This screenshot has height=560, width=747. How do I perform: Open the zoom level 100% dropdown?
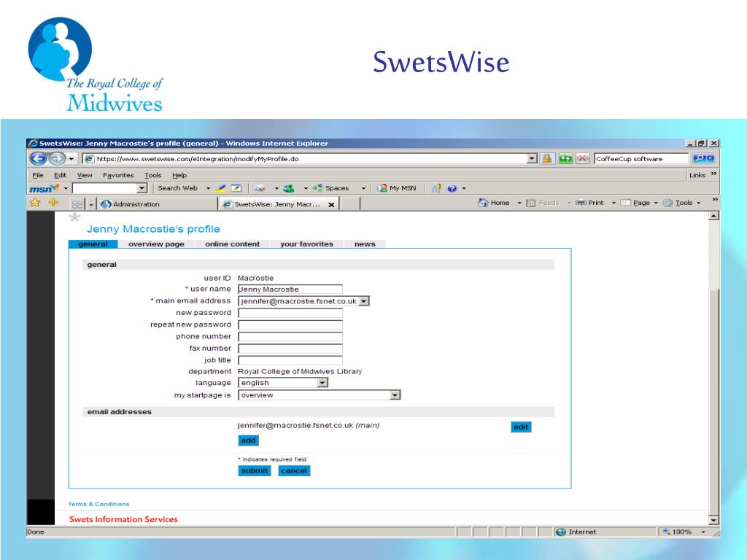tap(703, 532)
